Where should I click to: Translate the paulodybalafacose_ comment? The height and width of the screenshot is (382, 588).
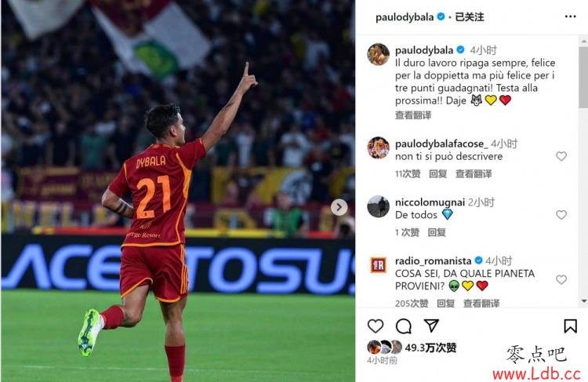[474, 173]
